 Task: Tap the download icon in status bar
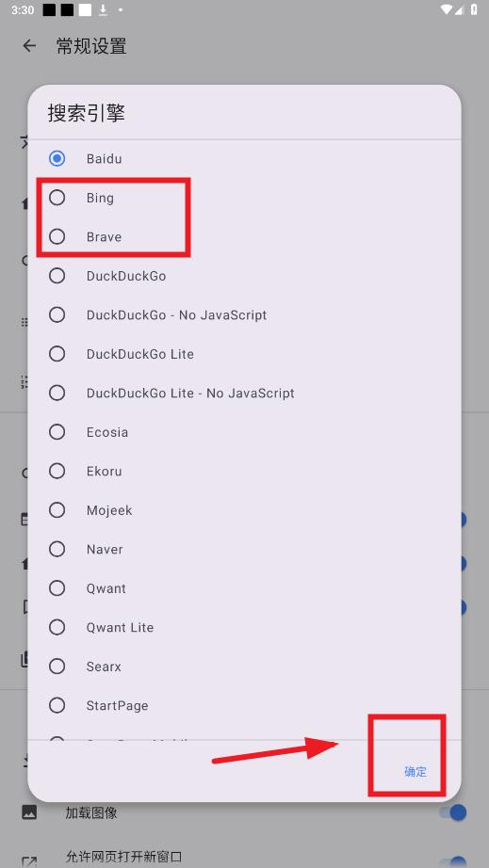103,10
